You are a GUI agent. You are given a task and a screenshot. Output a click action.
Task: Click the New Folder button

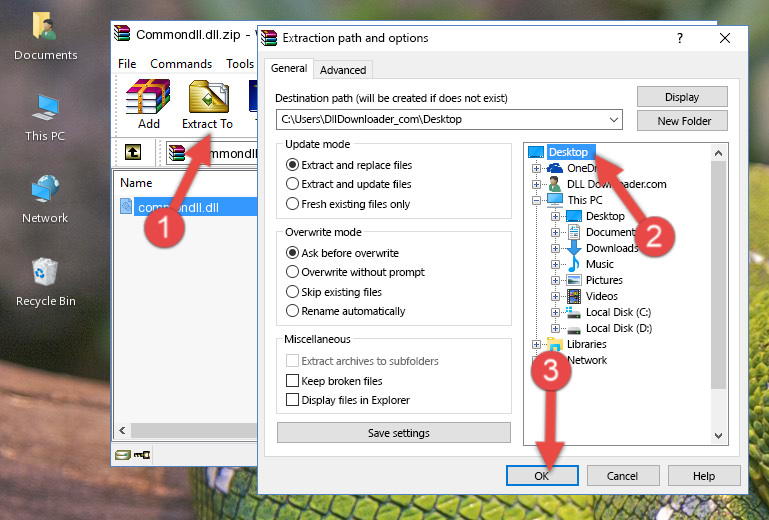(x=682, y=121)
